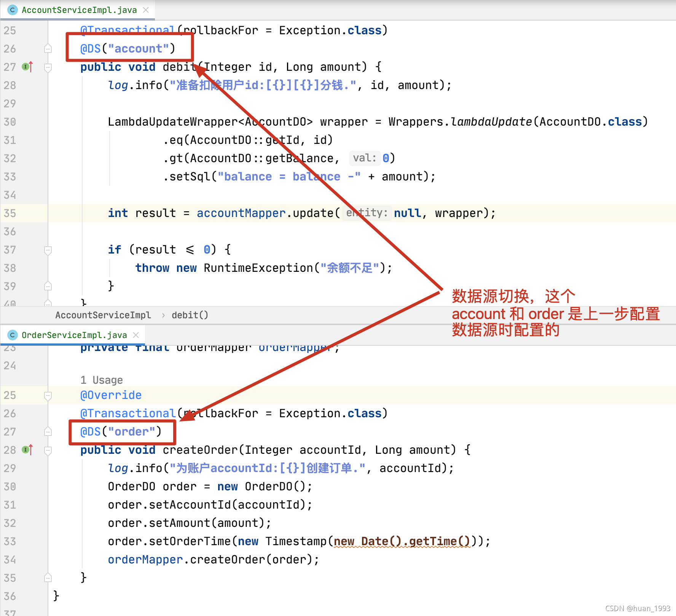Screen dimensions: 676x616
Task: Close the AccountServiceImpl.java tab
Action: (x=146, y=10)
